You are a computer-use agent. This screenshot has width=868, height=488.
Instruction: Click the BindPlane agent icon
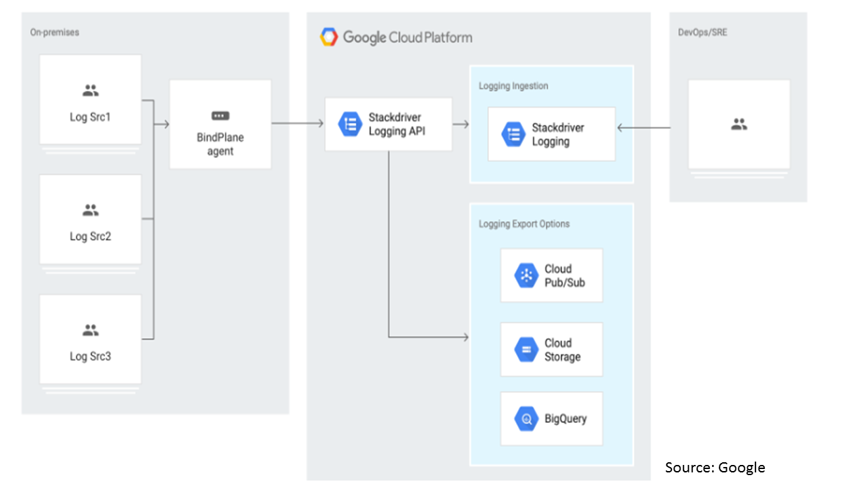(x=220, y=115)
